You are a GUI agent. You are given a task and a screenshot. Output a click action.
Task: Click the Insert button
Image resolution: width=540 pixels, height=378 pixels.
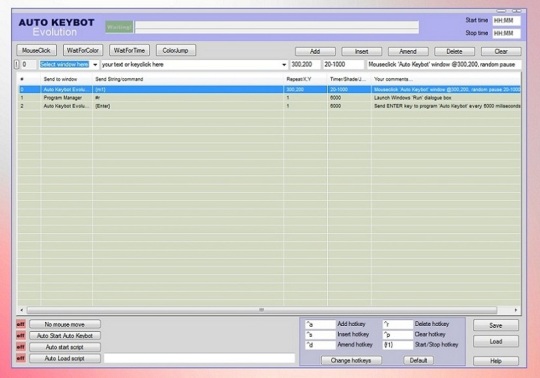pyautogui.click(x=362, y=51)
